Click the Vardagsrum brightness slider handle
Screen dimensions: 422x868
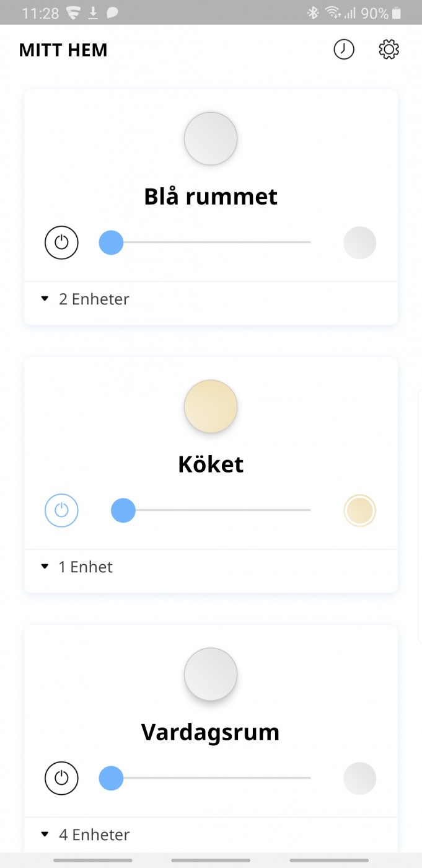pos(112,778)
